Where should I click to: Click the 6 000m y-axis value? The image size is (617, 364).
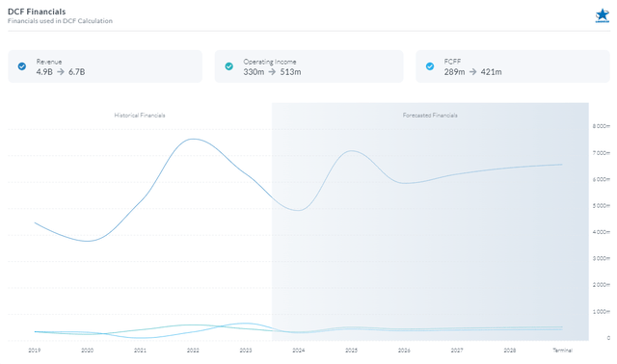pos(601,179)
